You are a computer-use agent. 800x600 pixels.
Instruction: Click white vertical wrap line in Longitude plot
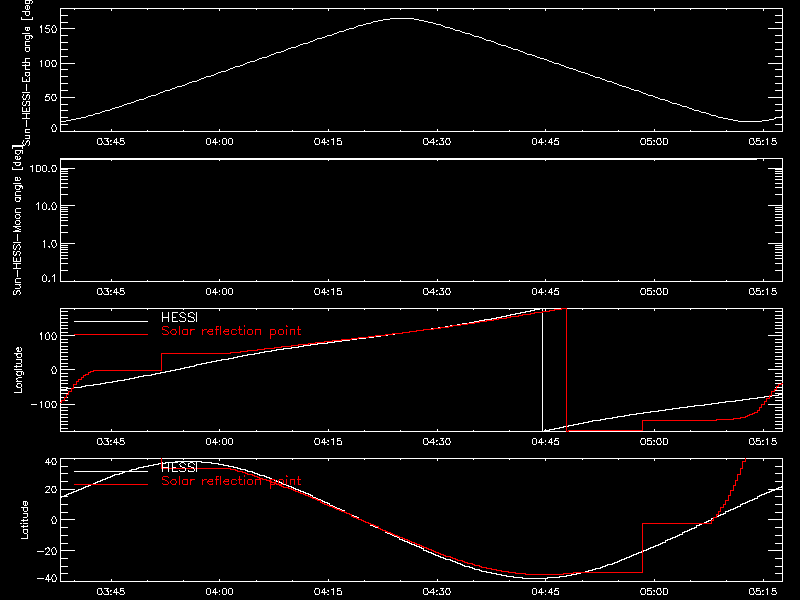point(542,370)
